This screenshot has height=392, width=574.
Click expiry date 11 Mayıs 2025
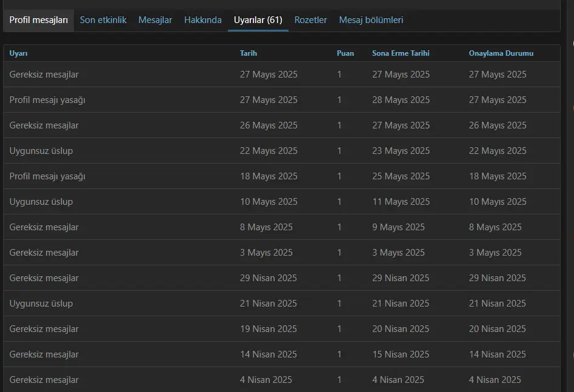coord(401,202)
